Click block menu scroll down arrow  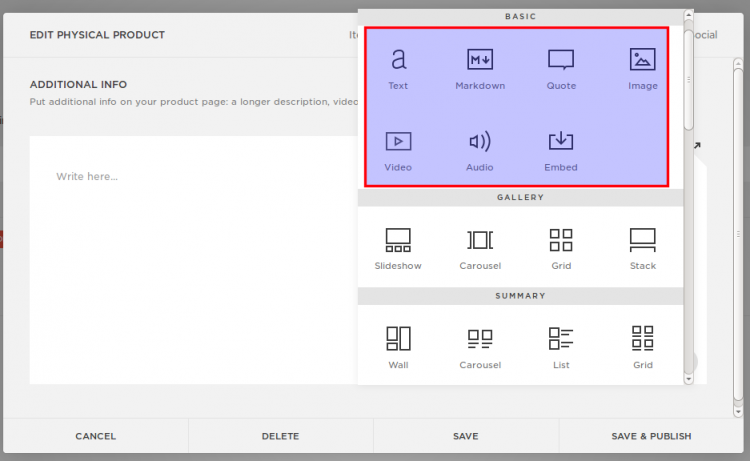pos(688,379)
